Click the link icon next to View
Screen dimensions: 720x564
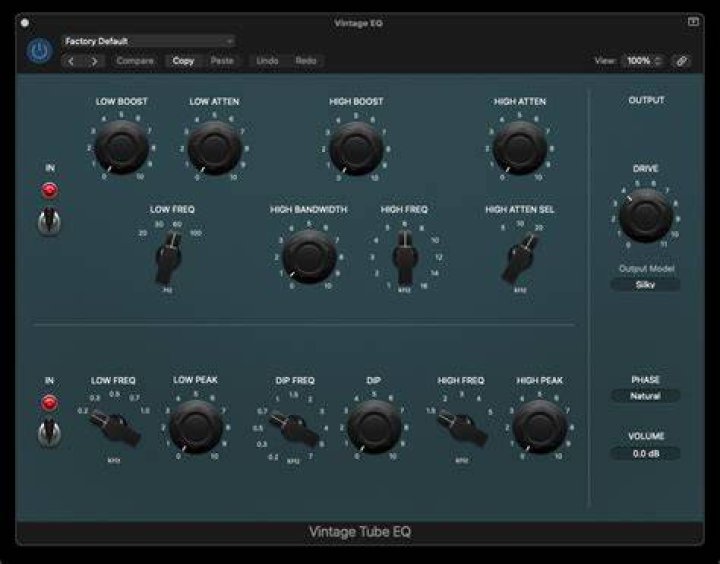pos(681,61)
